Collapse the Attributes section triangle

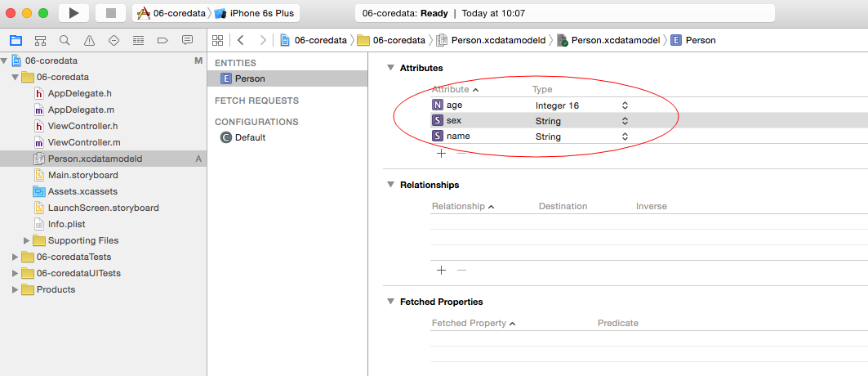[x=390, y=68]
